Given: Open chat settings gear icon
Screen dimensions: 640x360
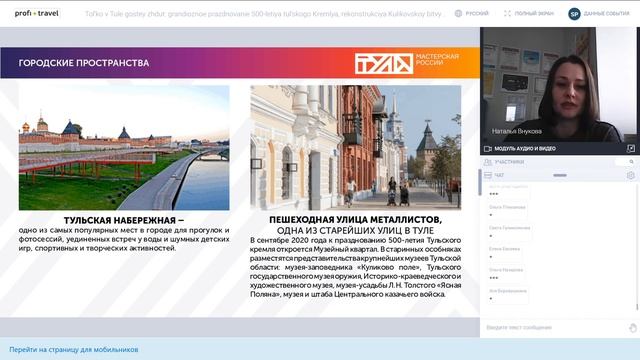Looking at the screenshot, I should (x=631, y=176).
